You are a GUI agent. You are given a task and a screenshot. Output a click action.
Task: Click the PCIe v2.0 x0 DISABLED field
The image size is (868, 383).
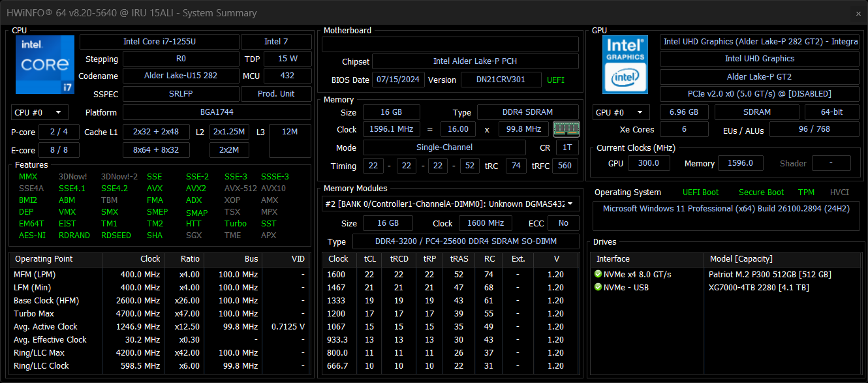(759, 94)
